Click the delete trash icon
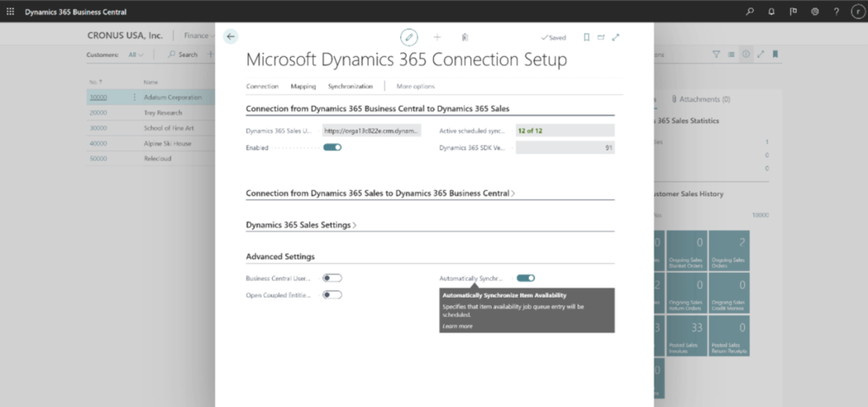This screenshot has height=407, width=868. tap(465, 37)
